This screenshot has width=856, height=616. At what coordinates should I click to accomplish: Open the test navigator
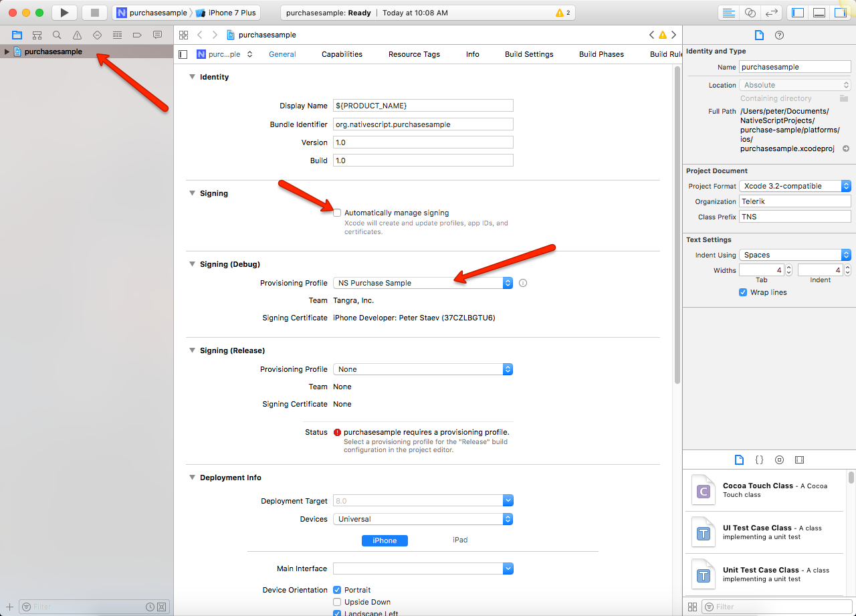tap(97, 35)
